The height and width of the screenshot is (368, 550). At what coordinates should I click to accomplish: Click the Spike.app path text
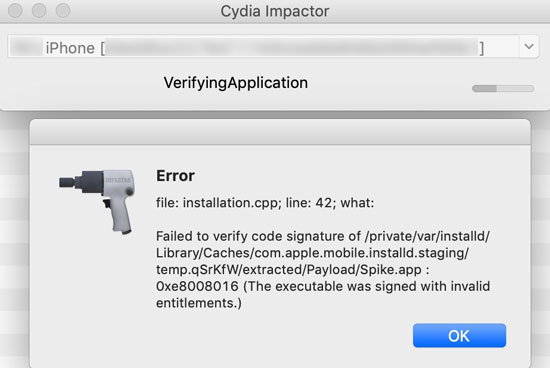tap(391, 270)
